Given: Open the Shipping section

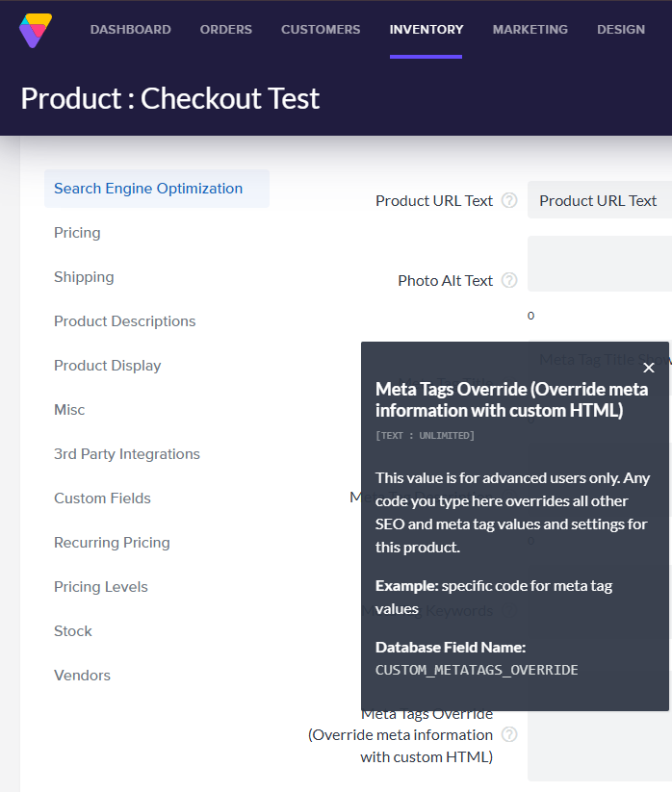Looking at the screenshot, I should tap(84, 277).
